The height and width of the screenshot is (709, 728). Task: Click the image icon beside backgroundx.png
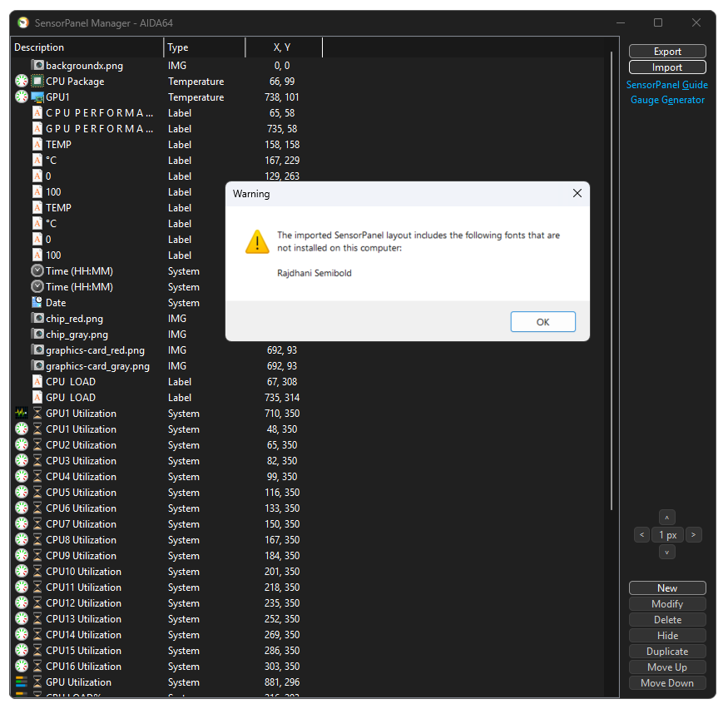pos(37,66)
